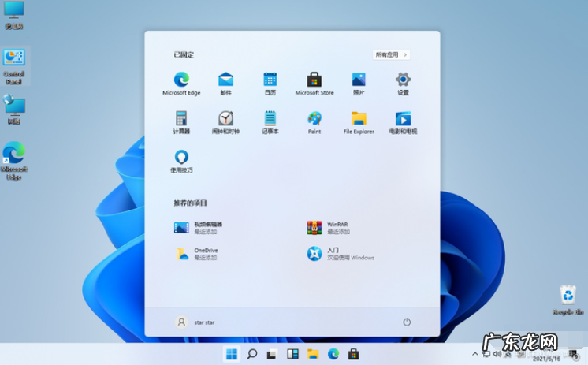Click the 推荐的项目 recommended heading
Screen dimensions: 588x365
[x=190, y=203]
